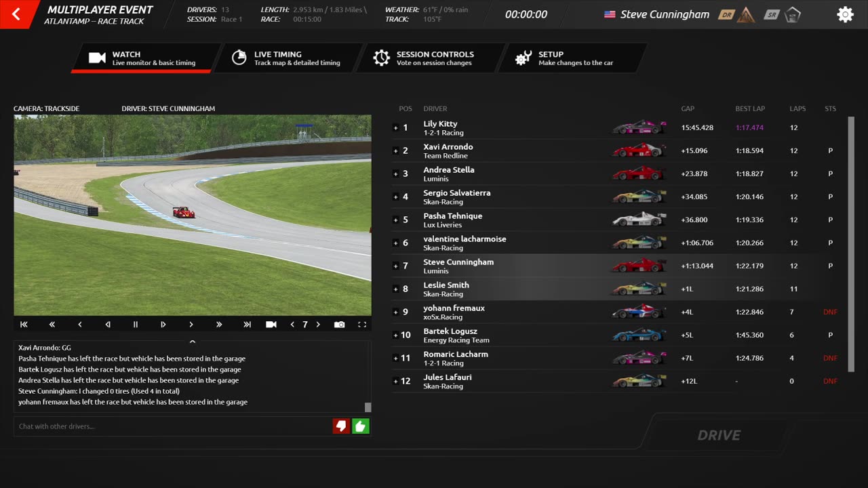Viewport: 868px width, 488px height.
Task: Expand Steve Cunningham's row details
Action: click(x=396, y=266)
